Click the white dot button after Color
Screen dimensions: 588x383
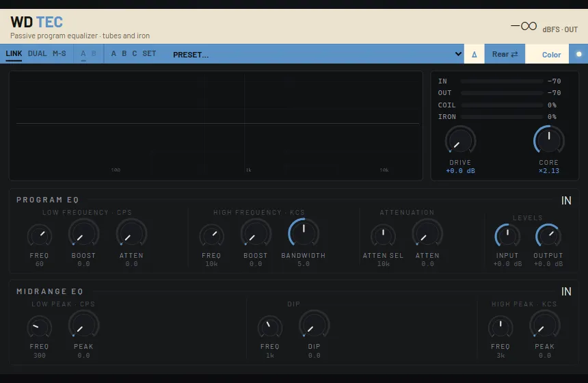578,54
